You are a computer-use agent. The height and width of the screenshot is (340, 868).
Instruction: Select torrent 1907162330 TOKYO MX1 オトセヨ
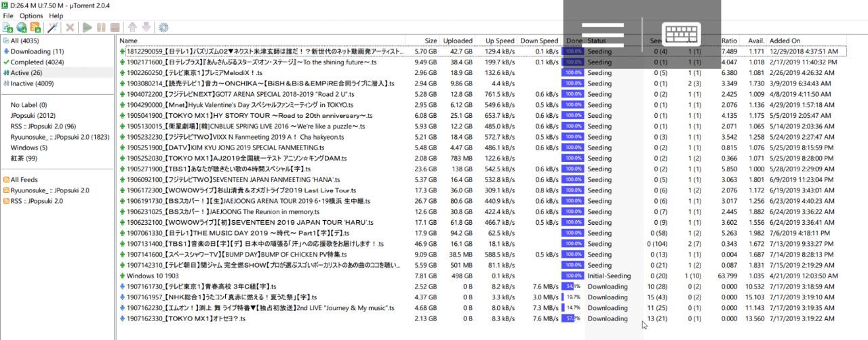click(x=185, y=318)
